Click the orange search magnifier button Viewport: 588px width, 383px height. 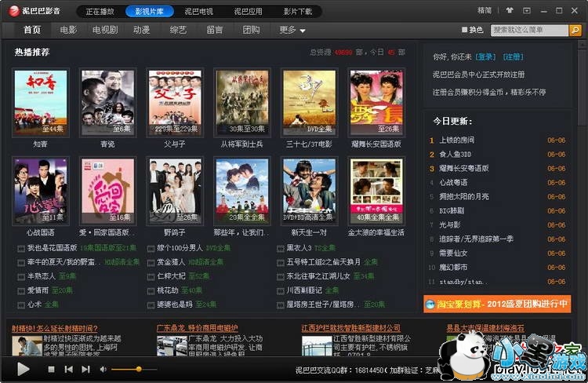[575, 30]
